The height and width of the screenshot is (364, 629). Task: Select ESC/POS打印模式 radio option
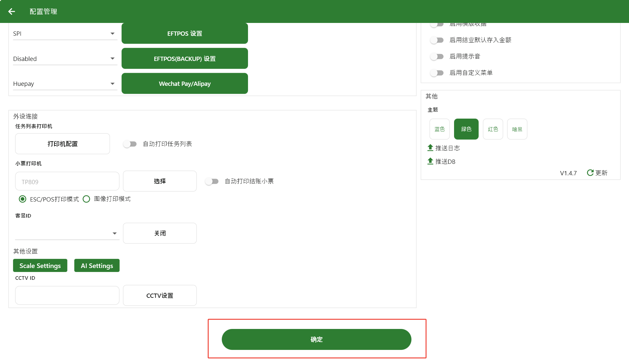pyautogui.click(x=23, y=199)
